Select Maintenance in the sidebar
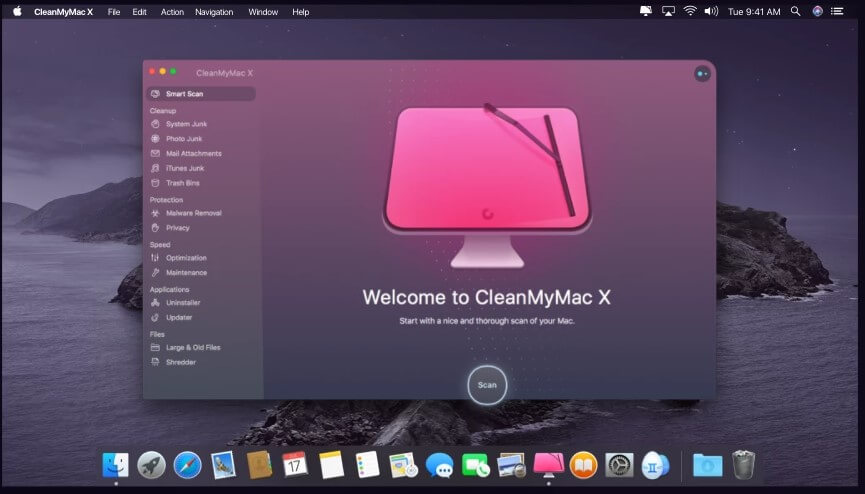This screenshot has height=494, width=865. (x=186, y=273)
